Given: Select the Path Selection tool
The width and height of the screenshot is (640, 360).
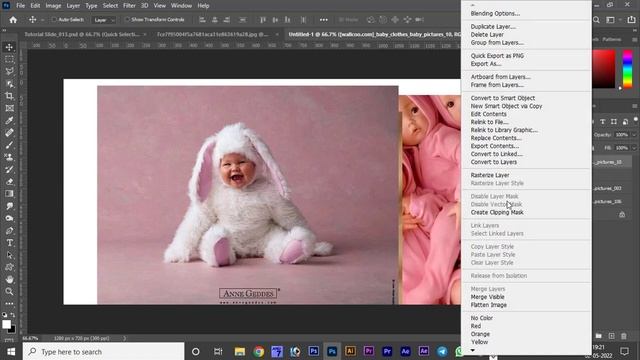Looking at the screenshot, I should tap(9, 255).
